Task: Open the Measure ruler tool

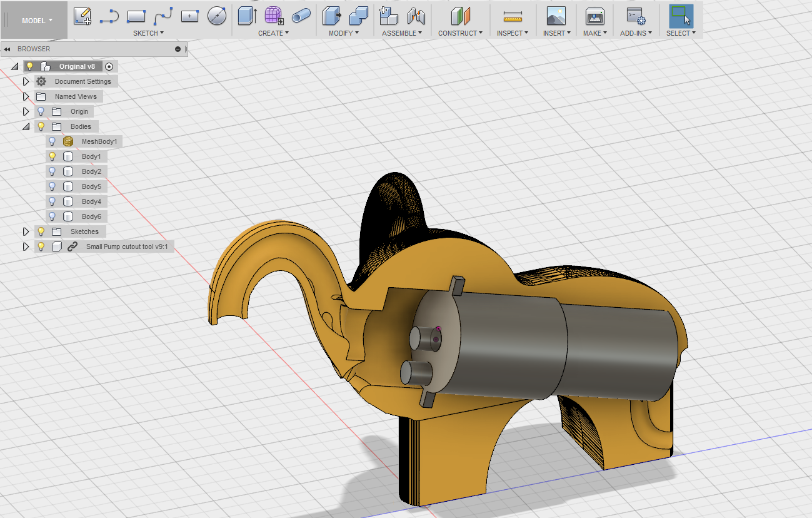Action: [513, 16]
